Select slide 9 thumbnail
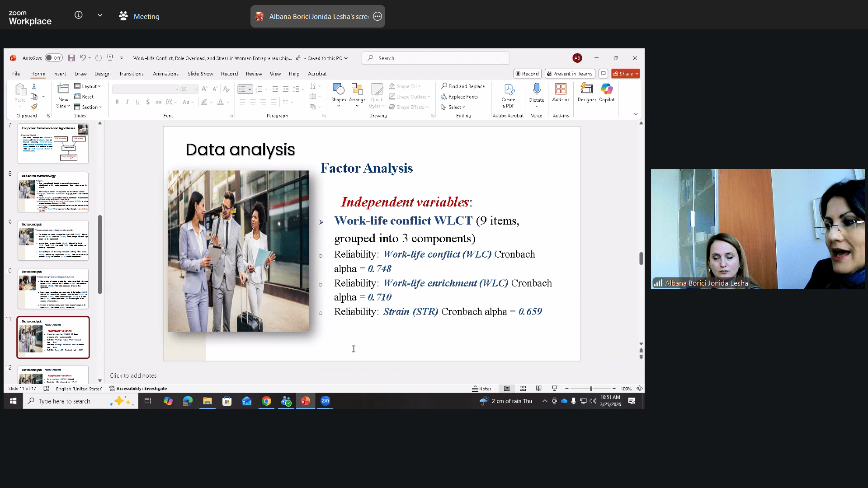The height and width of the screenshot is (488, 868). 53,240
